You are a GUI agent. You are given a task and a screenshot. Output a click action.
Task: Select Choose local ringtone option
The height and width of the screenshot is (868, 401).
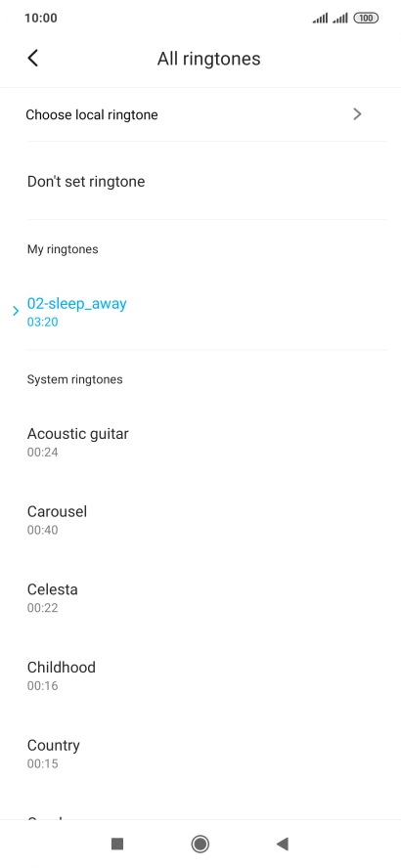click(x=200, y=114)
